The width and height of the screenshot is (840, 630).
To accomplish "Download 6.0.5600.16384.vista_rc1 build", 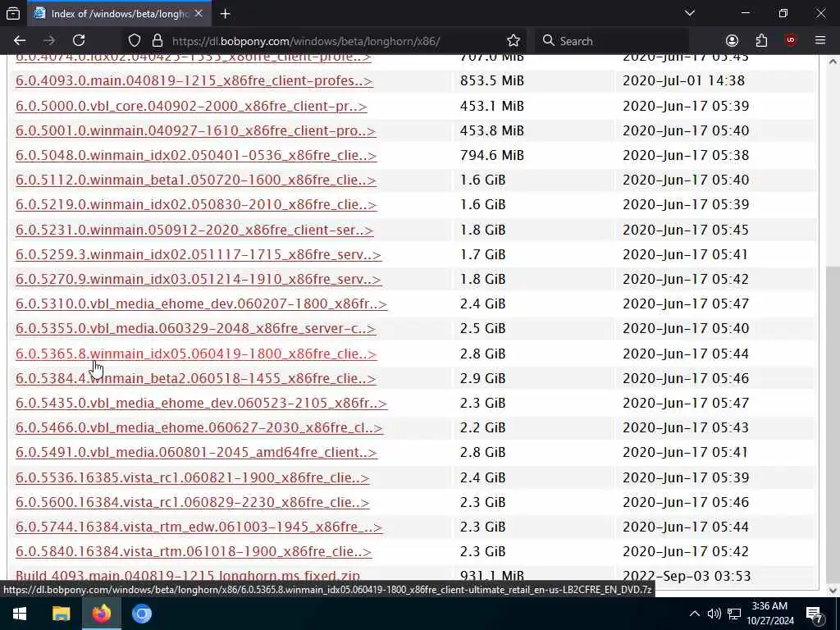I will 192,502.
